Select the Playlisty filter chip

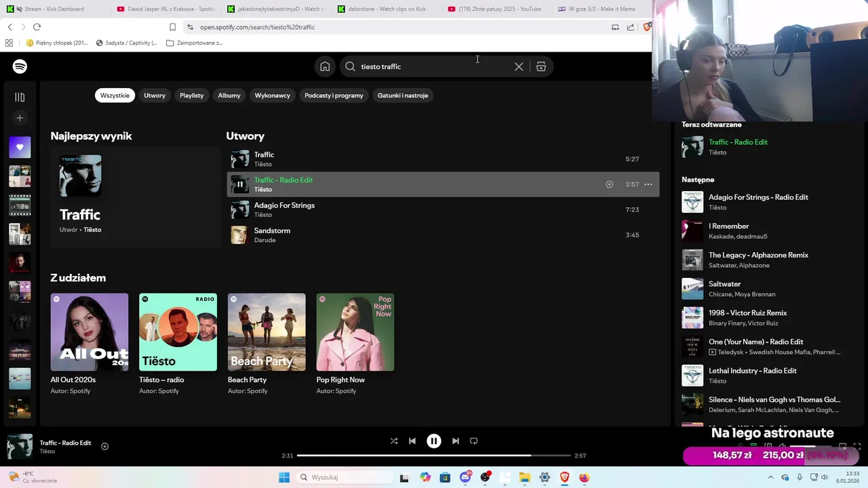click(191, 96)
